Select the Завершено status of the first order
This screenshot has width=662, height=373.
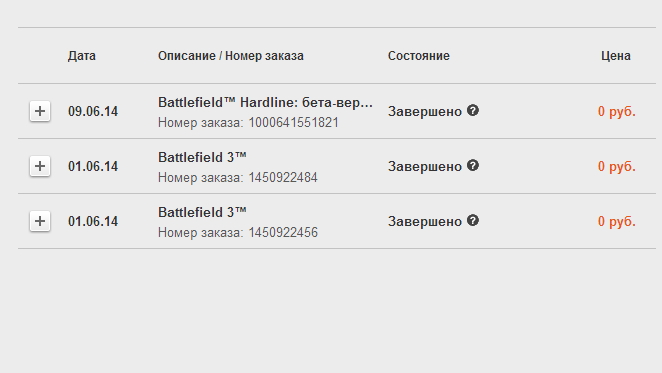pyautogui.click(x=425, y=112)
